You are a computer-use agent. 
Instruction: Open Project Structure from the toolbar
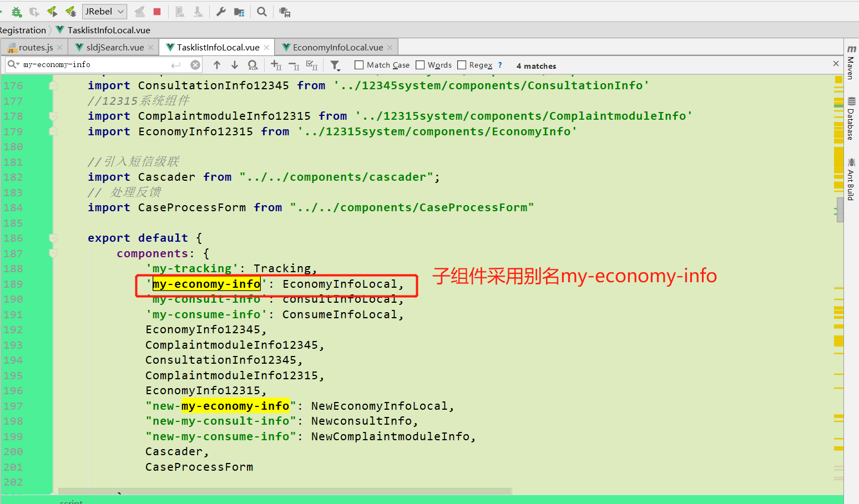(239, 11)
